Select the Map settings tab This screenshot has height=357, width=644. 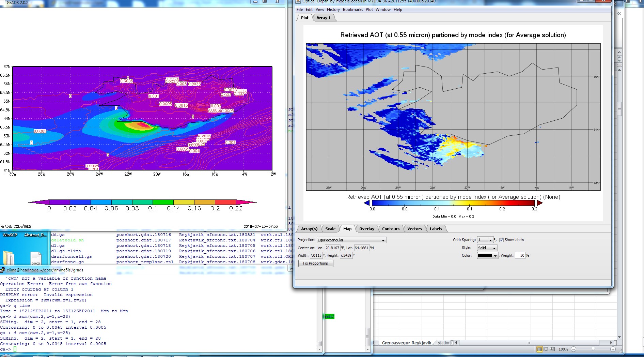347,229
